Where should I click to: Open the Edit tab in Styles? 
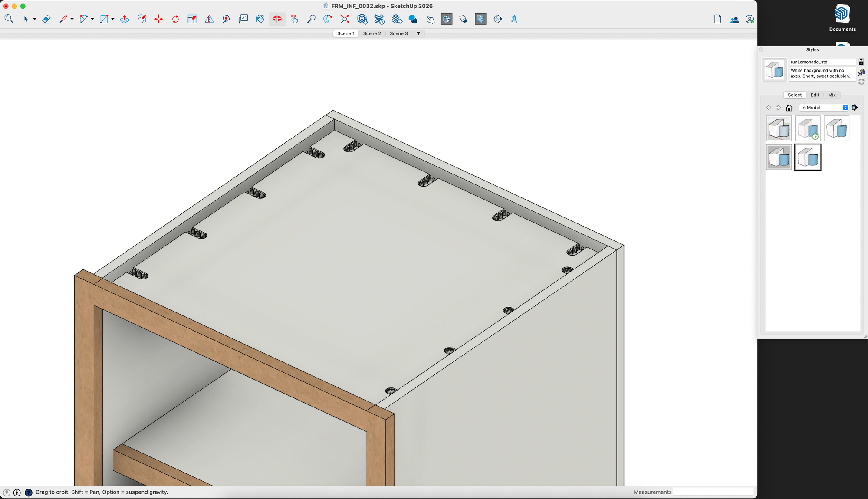tap(815, 95)
